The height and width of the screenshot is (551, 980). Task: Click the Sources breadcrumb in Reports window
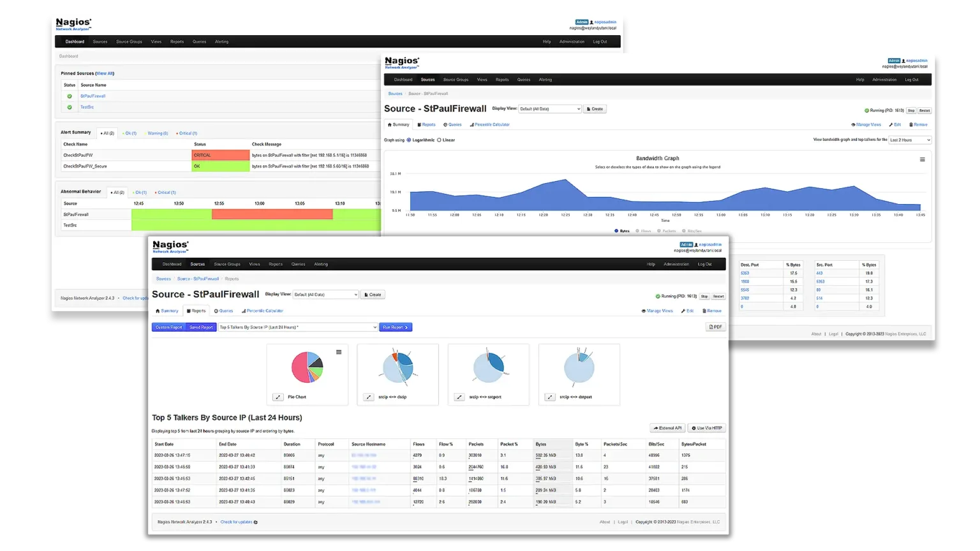tap(164, 279)
